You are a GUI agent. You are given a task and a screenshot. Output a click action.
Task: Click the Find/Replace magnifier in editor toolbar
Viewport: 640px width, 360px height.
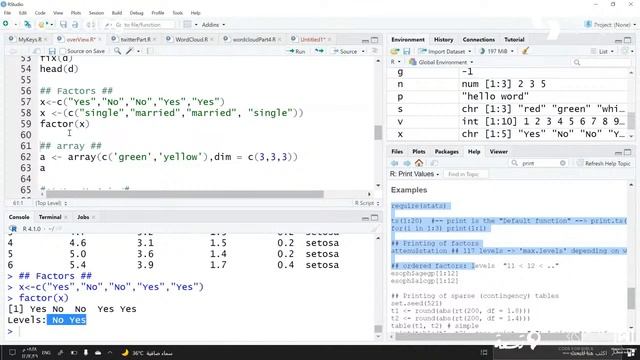pos(117,51)
